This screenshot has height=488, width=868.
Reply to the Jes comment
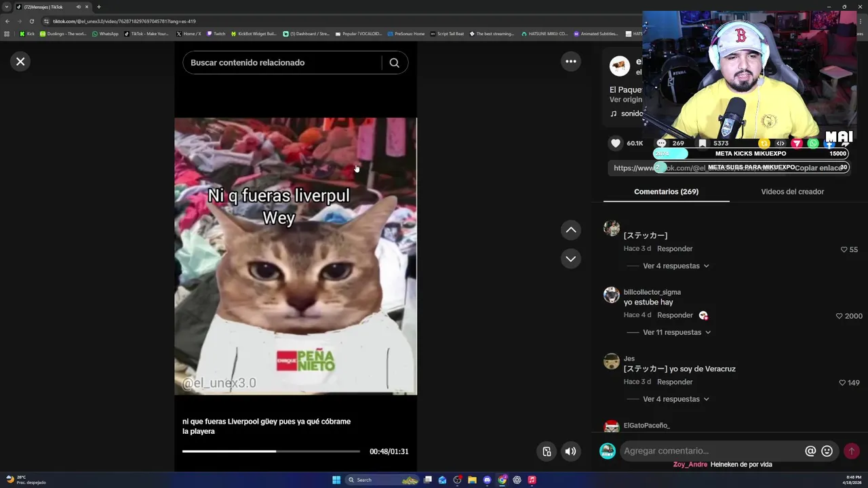coord(675,382)
